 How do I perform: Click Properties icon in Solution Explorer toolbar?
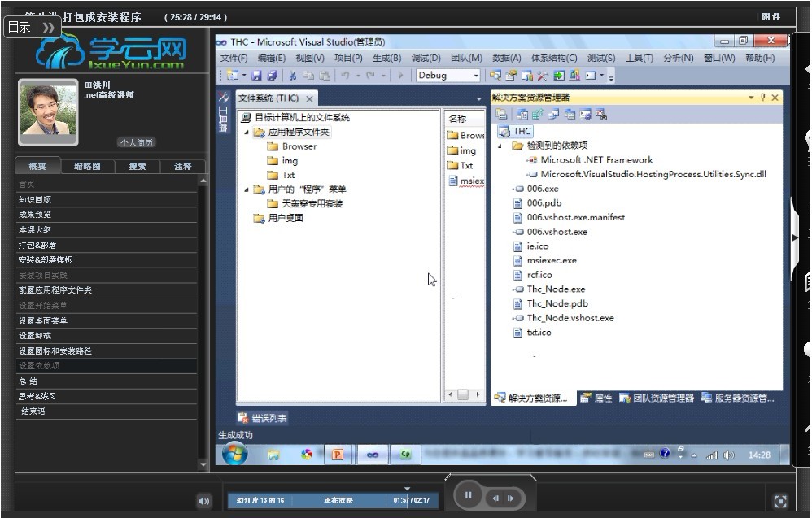(501, 115)
